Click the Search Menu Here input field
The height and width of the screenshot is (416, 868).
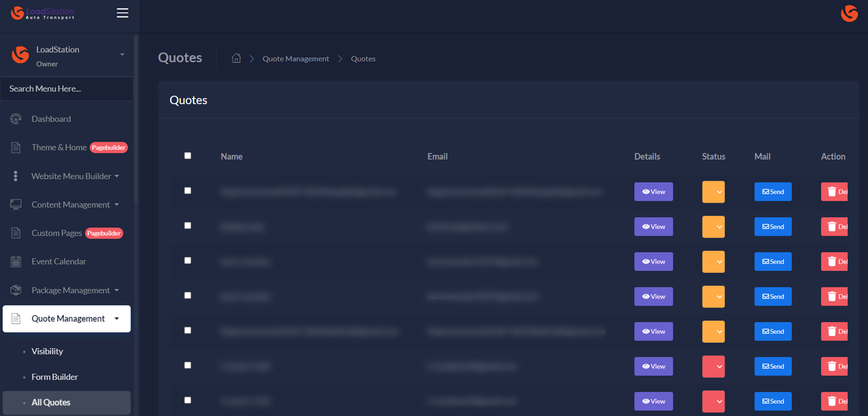[x=67, y=89]
